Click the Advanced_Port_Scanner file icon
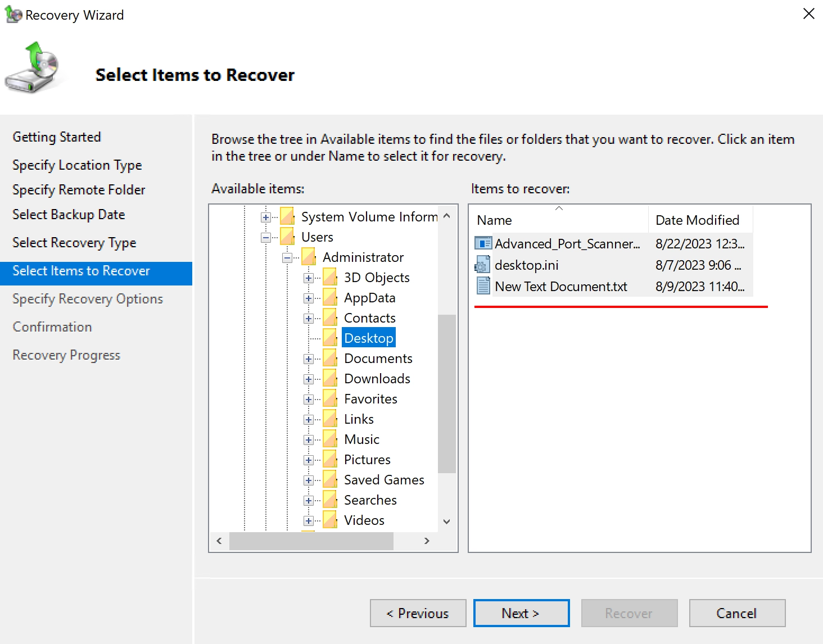This screenshot has height=644, width=823. (x=483, y=243)
